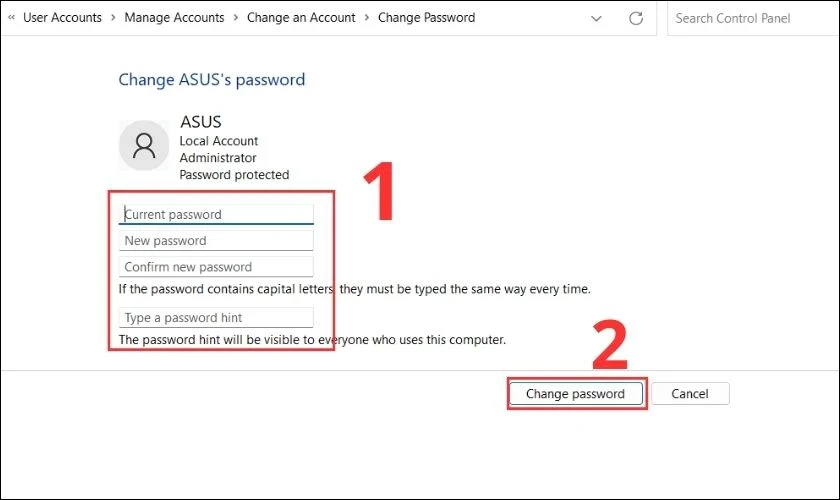The height and width of the screenshot is (500, 840).
Task: Open Change an Account breadcrumb
Action: (x=301, y=18)
